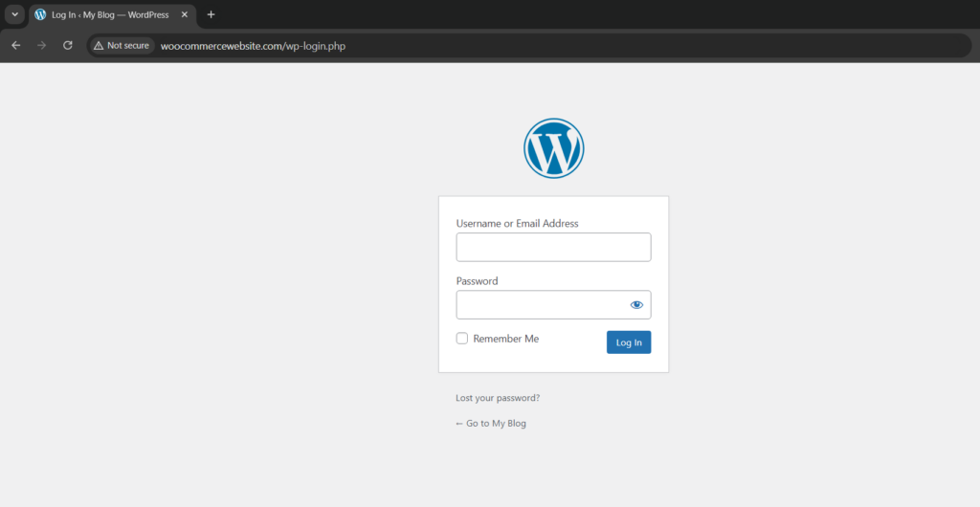Viewport: 980px width, 507px height.
Task: Open the tab search dropdown arrow
Action: (15, 14)
